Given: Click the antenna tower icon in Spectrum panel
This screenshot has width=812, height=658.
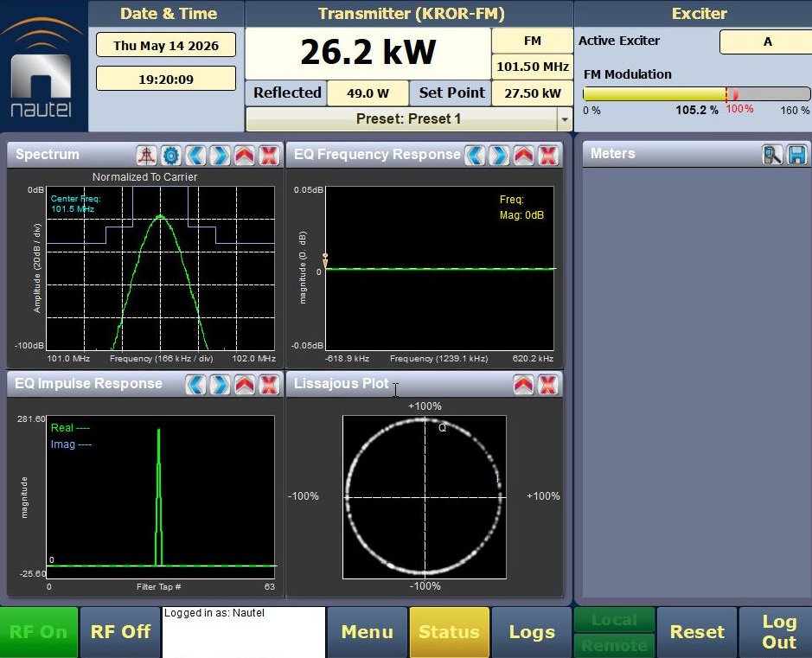Looking at the screenshot, I should [x=146, y=156].
